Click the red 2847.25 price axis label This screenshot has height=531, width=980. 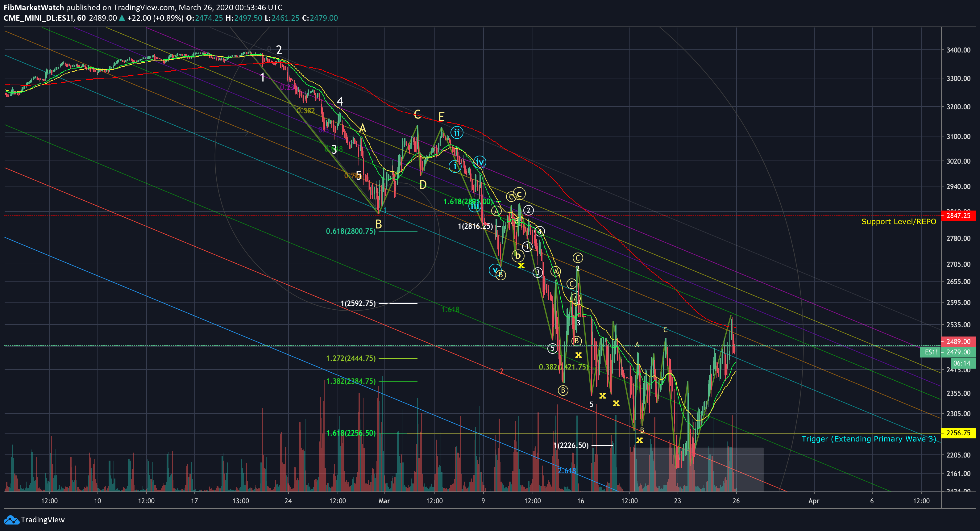point(958,216)
